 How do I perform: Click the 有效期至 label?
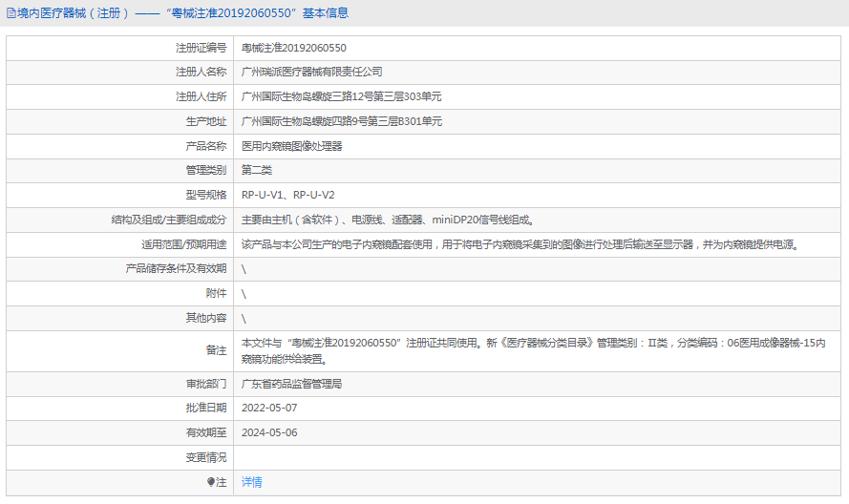coord(206,432)
